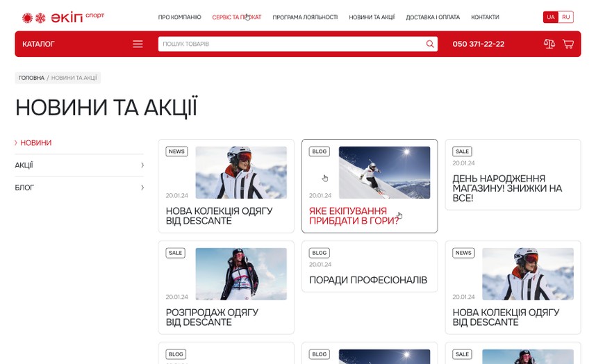596x364 pixels.
Task: Click SALE tag on Розпродаж одягу card
Action: click(175, 253)
